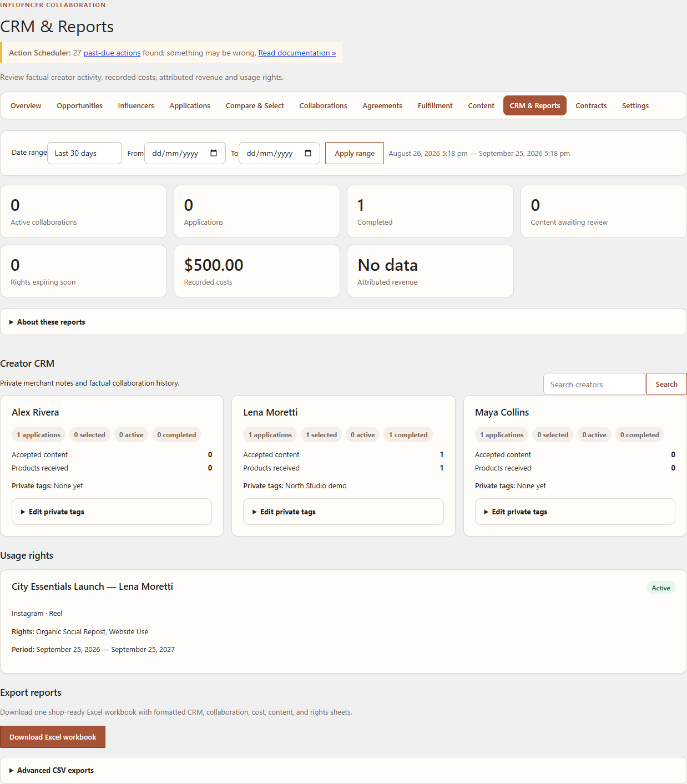Click Maya Collins' 0 completed badge
The image size is (687, 784).
coord(639,435)
